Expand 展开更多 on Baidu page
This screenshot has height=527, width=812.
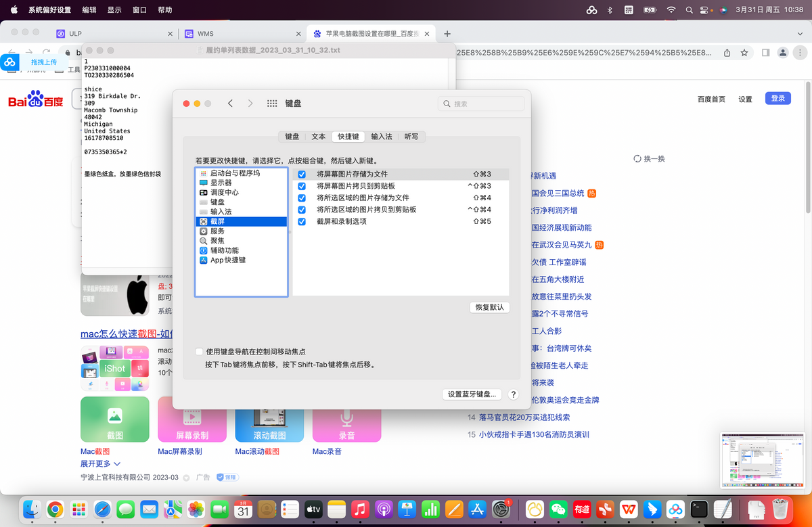coord(100,464)
